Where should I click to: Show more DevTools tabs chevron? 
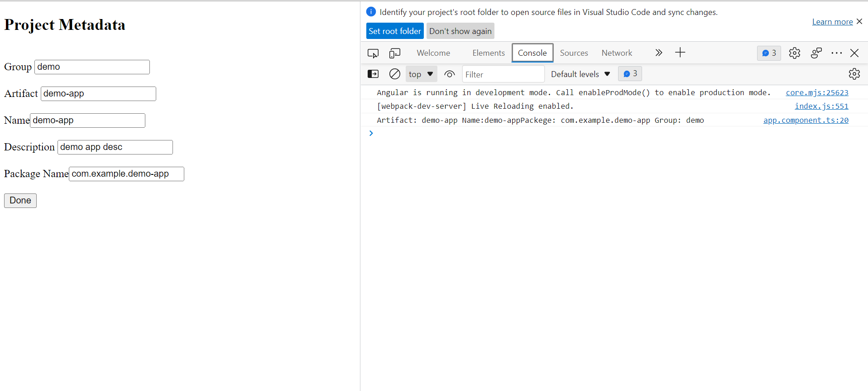click(658, 53)
